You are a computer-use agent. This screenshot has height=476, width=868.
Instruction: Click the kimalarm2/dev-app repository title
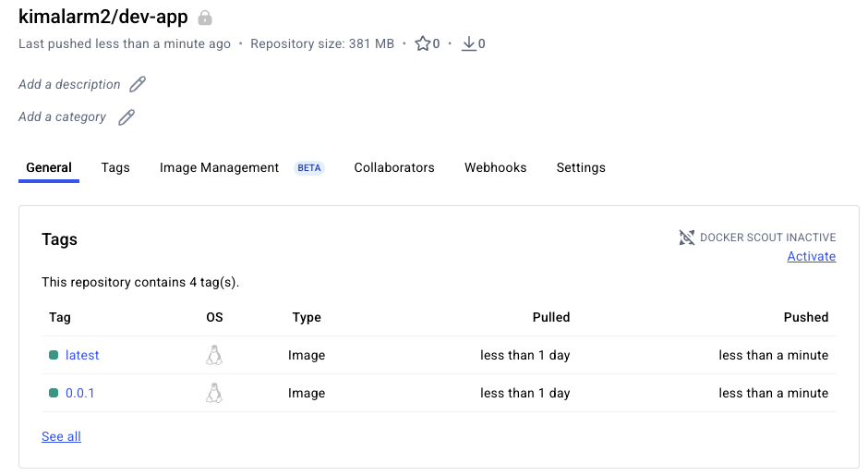pyautogui.click(x=103, y=17)
